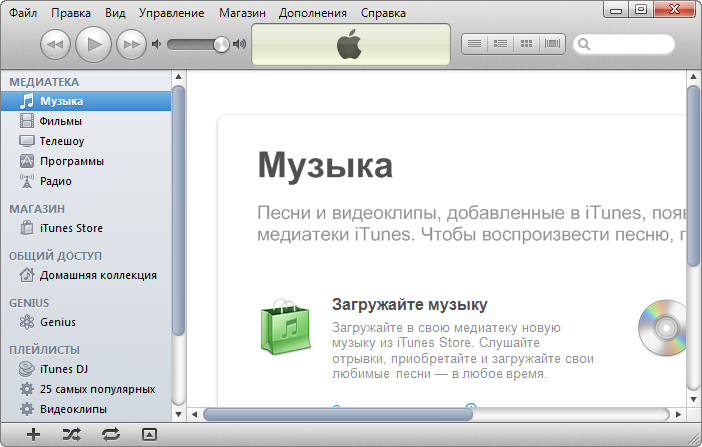Click the main pane scroll down arrow
Image resolution: width=702 pixels, height=447 pixels.
tap(693, 399)
